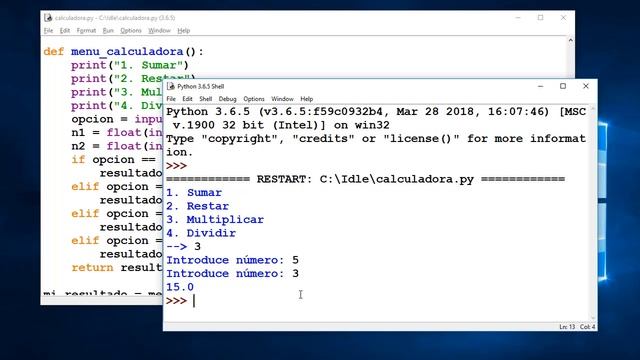
Task: Minimize the Python 3.6.5 Shell window
Action: click(x=540, y=86)
